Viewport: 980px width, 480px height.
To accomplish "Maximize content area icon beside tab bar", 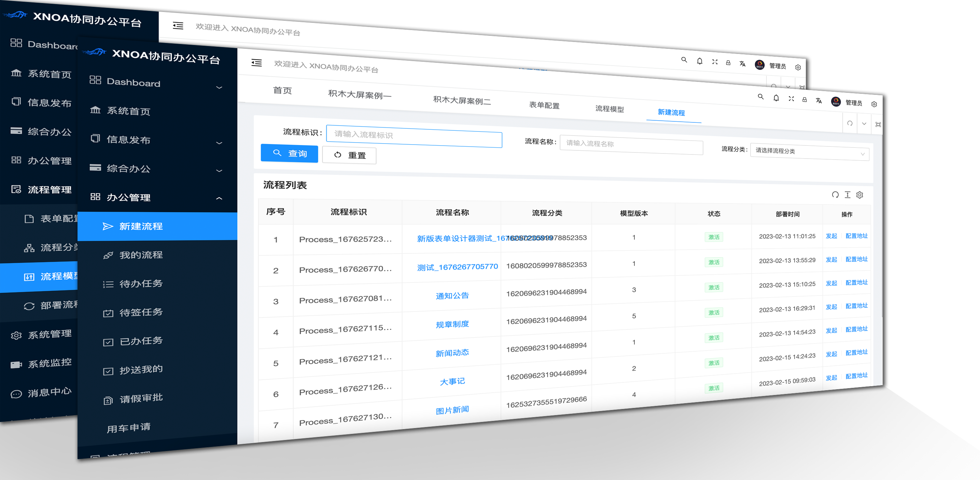I will (878, 124).
